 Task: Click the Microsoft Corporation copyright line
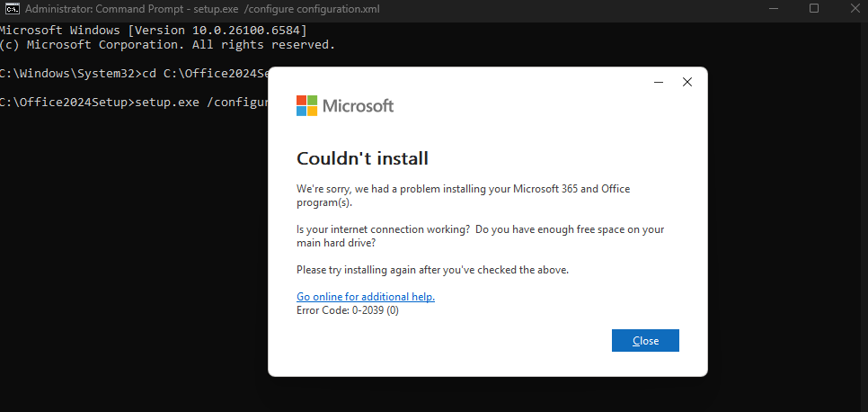coord(166,44)
